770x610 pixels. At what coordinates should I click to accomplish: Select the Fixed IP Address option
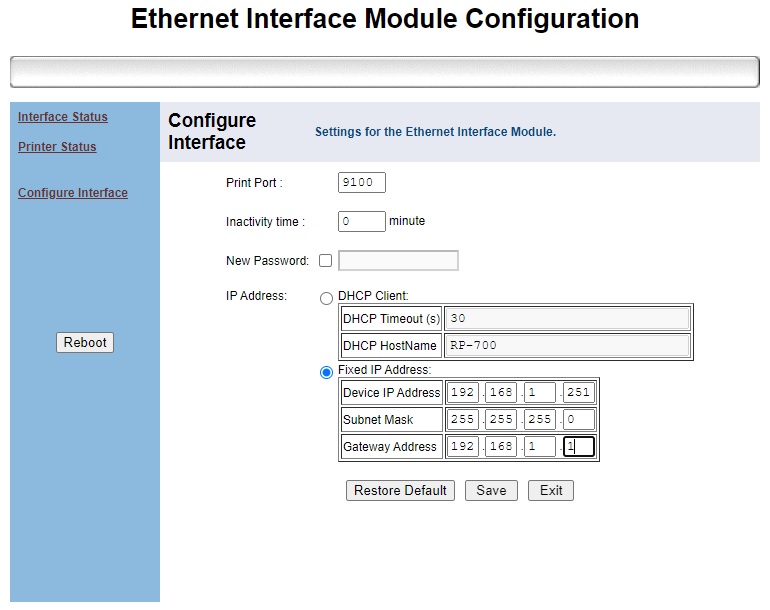[326, 372]
